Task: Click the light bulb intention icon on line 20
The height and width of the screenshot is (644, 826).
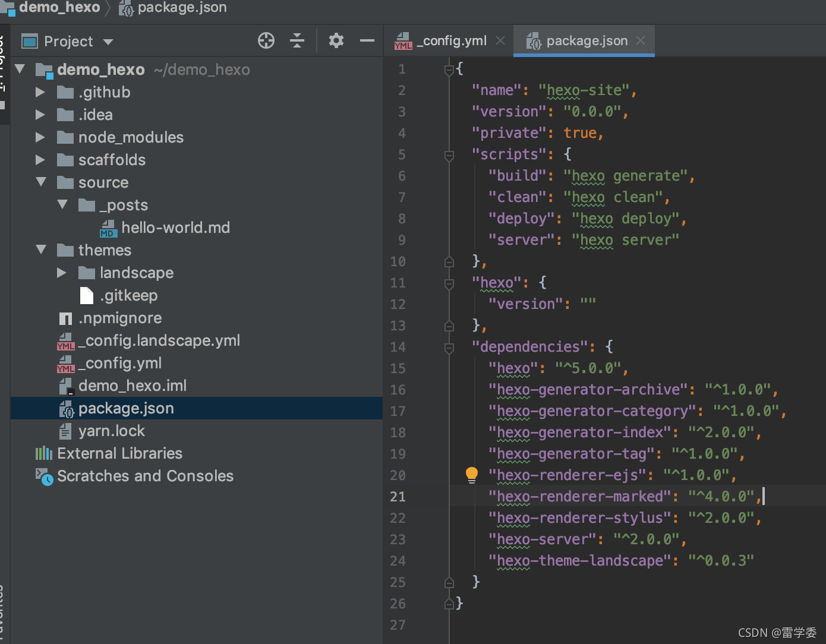Action: tap(471, 475)
